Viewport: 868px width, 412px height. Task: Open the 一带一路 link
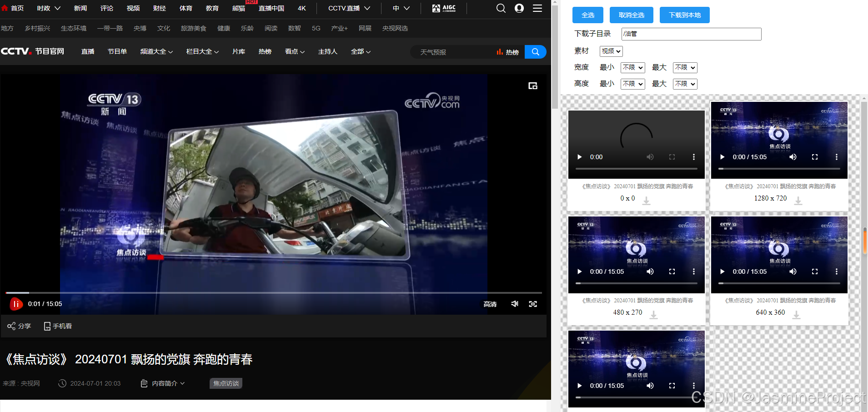pos(110,28)
